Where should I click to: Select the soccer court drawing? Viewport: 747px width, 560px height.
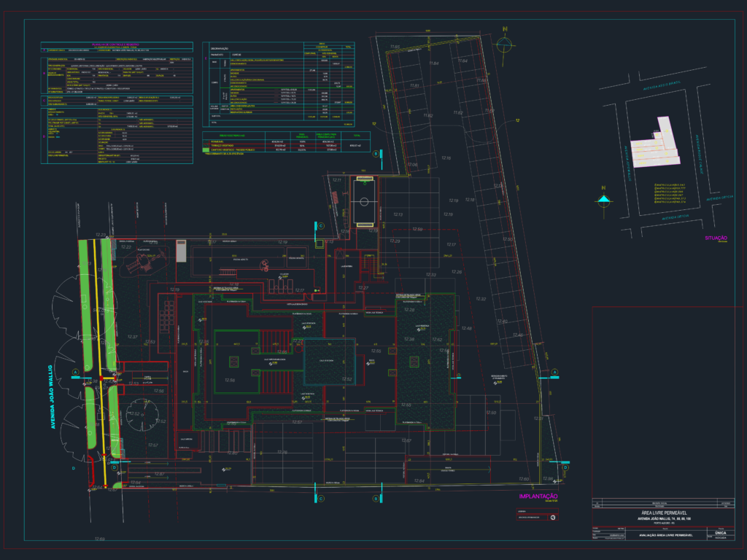click(x=365, y=201)
